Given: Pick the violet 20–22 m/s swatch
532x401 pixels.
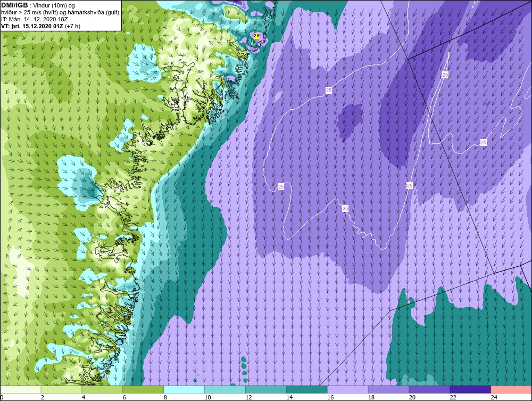Looking at the screenshot, I should (429, 389).
